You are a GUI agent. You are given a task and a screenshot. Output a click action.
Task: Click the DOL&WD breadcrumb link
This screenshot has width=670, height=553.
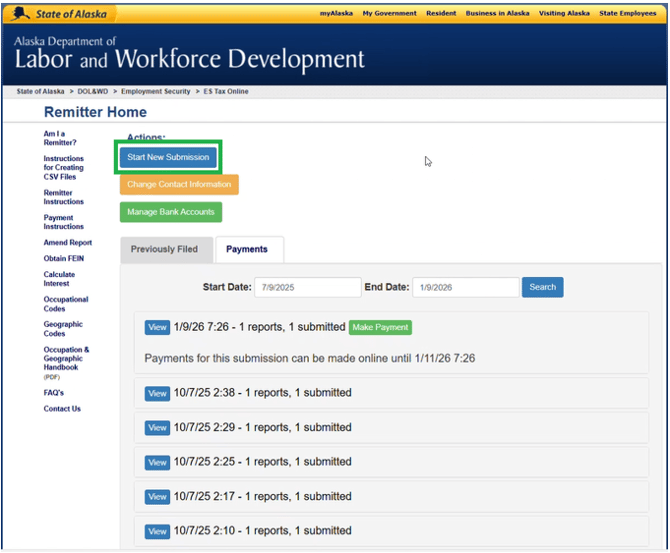[x=93, y=91]
